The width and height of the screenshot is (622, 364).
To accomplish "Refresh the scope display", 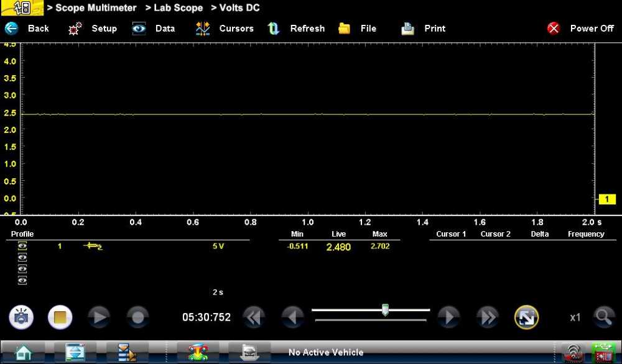I will click(x=274, y=28).
